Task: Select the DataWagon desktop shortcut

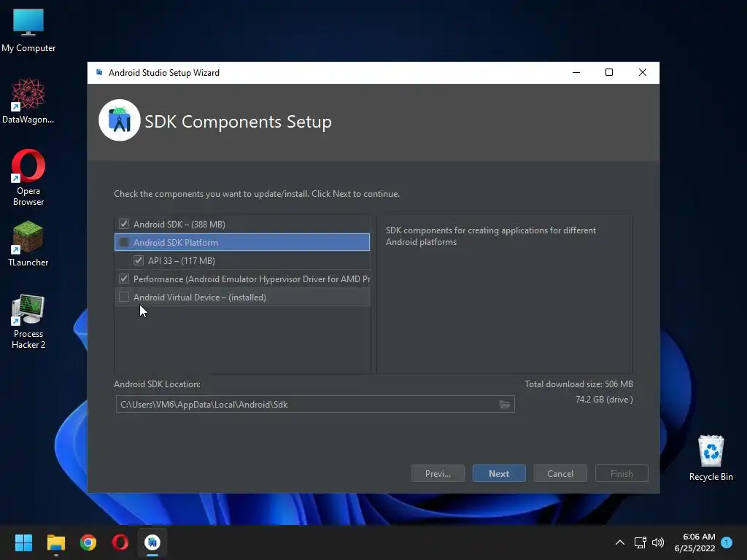Action: pos(28,101)
